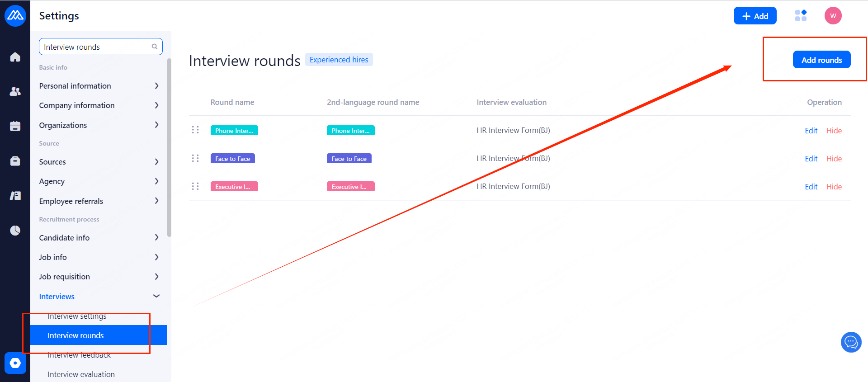Hide the Phone Interview round
The image size is (868, 382).
pyautogui.click(x=834, y=131)
